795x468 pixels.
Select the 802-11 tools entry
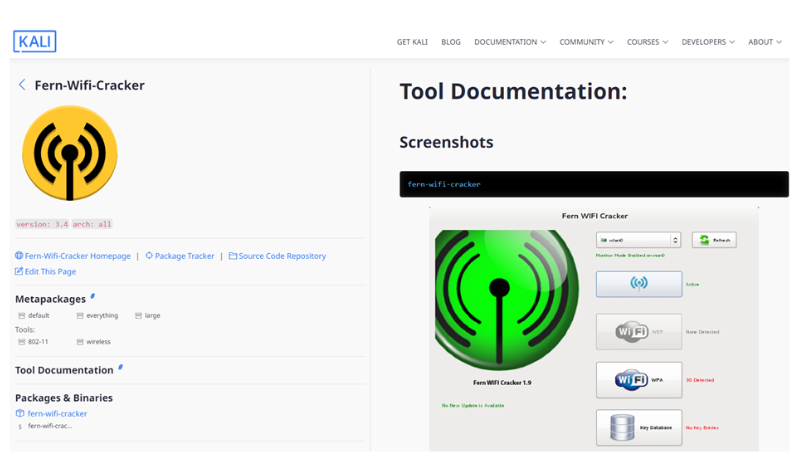[x=38, y=342]
